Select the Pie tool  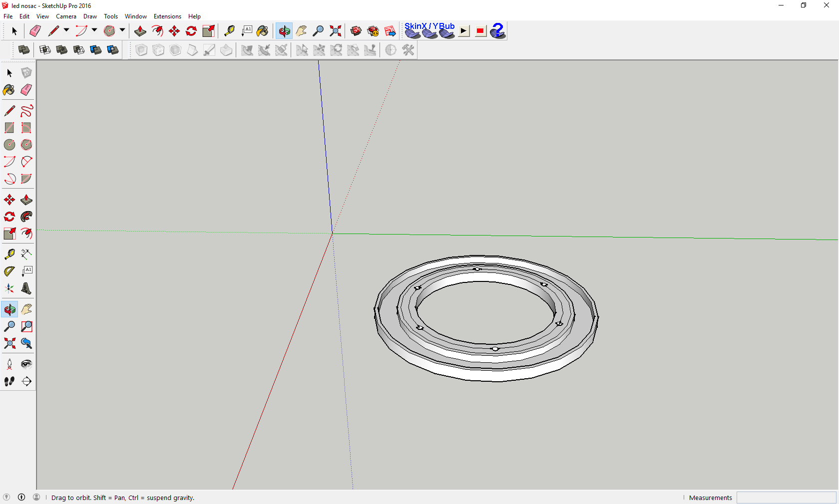pyautogui.click(x=26, y=179)
